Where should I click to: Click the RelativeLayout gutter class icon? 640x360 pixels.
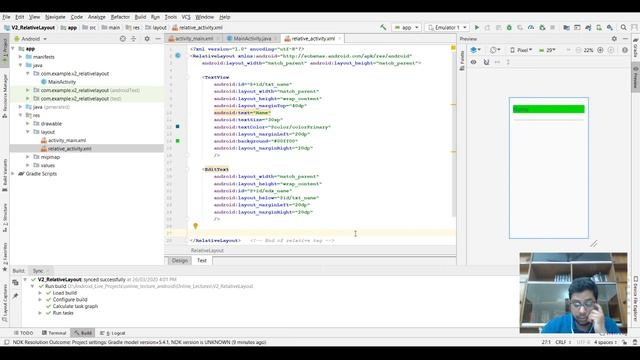pos(178,55)
